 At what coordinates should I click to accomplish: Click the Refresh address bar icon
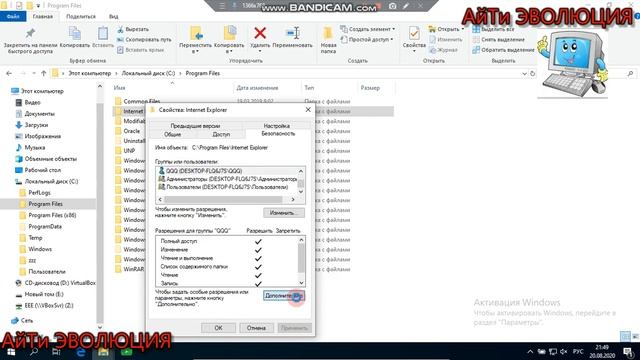(532, 73)
